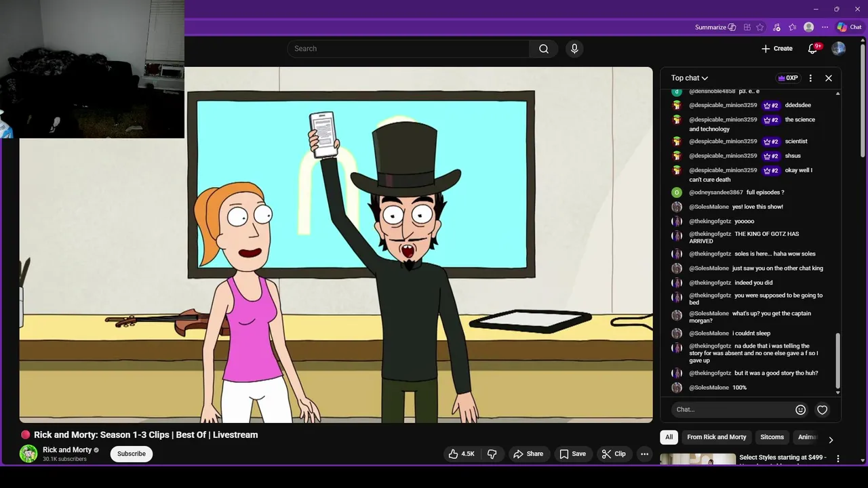Screen dimensions: 868x488
Task: Click the Create button
Action: (x=776, y=49)
